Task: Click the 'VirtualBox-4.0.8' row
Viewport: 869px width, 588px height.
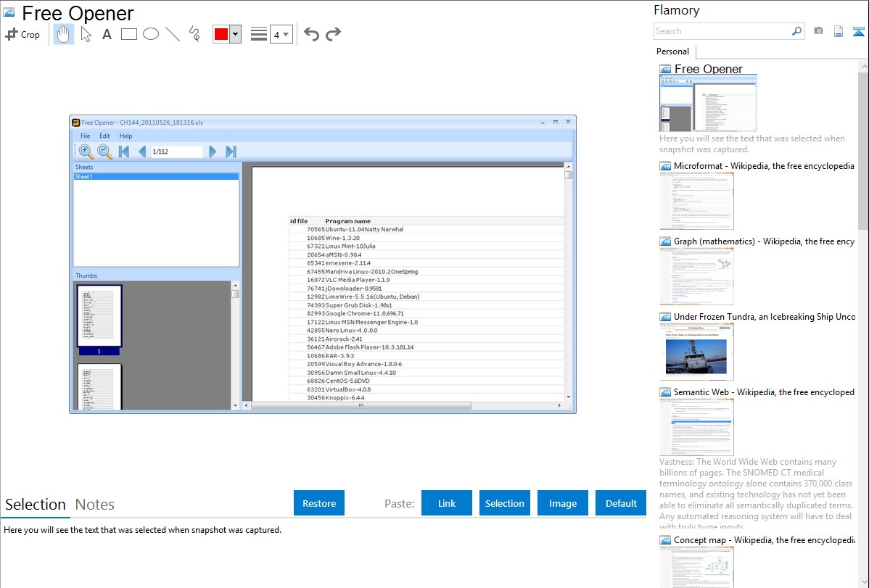Action: [x=427, y=389]
